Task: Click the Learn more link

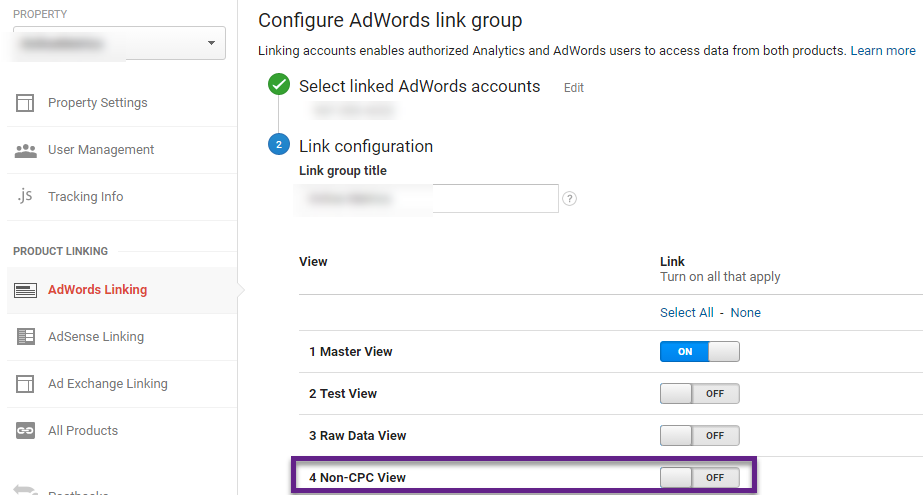Action: pos(883,51)
